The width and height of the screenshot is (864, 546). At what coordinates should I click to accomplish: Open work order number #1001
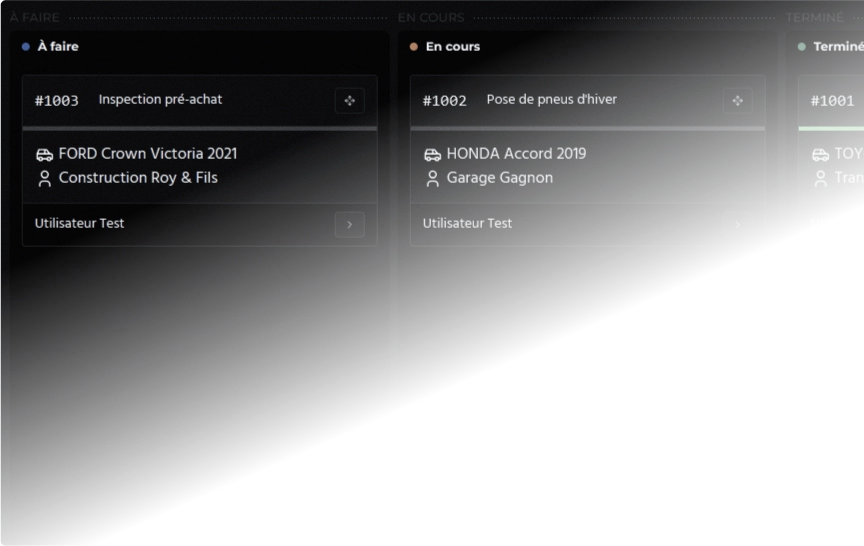tap(832, 101)
